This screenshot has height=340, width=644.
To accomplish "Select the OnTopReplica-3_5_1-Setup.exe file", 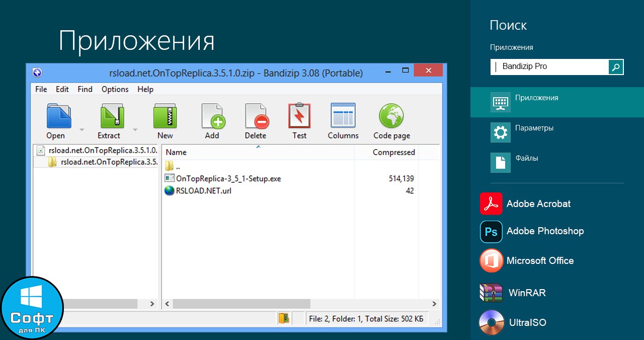I will (222, 178).
